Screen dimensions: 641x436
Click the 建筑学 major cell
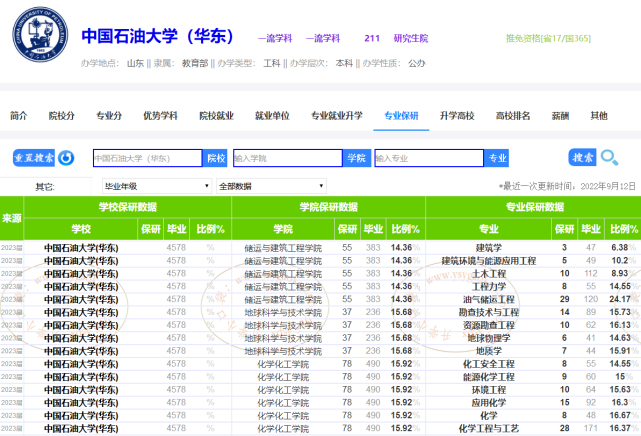coord(489,248)
